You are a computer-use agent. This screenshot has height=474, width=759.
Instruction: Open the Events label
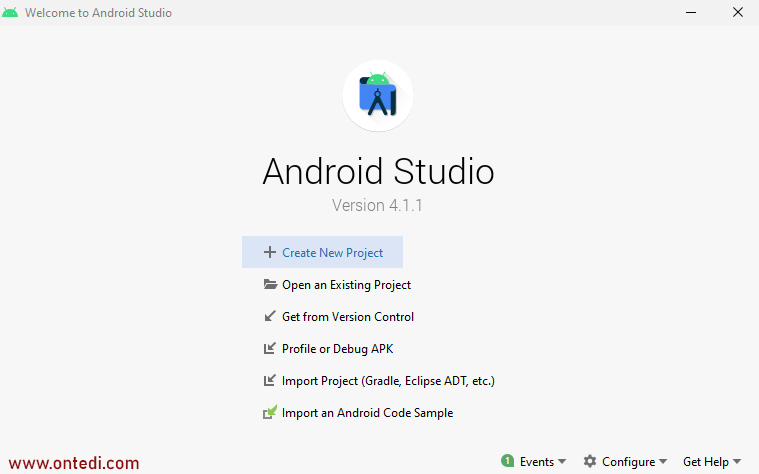point(537,462)
